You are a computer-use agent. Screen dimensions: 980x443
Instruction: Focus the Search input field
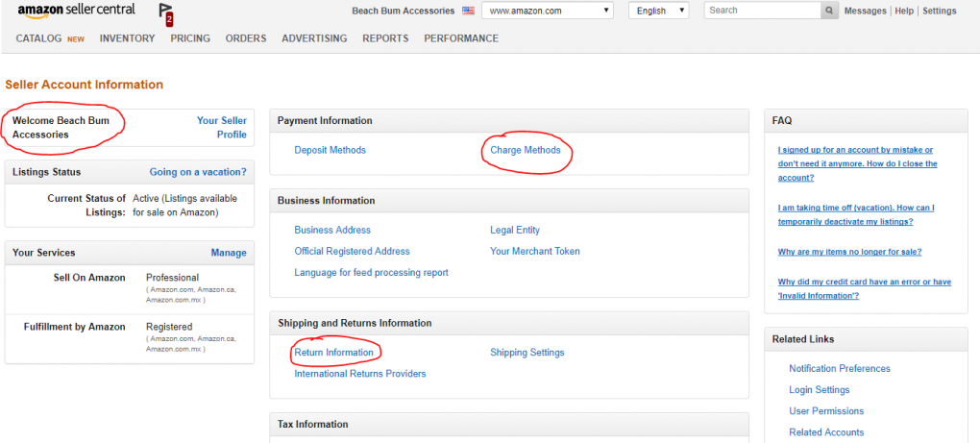coord(763,11)
